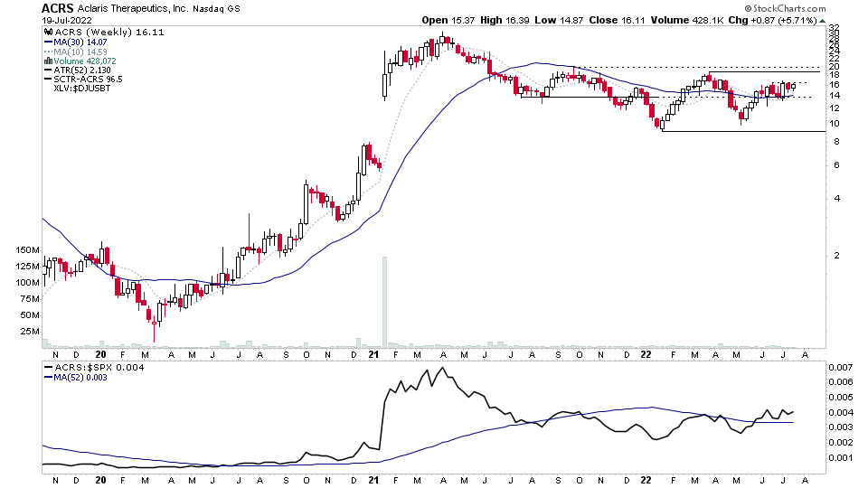
Task: Click the 6 price level on the right axis
Action: [837, 164]
